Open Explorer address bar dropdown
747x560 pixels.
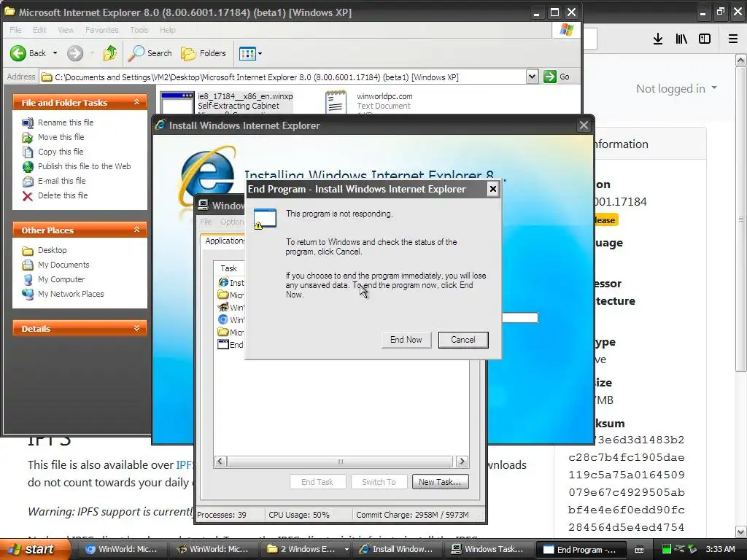pos(532,77)
